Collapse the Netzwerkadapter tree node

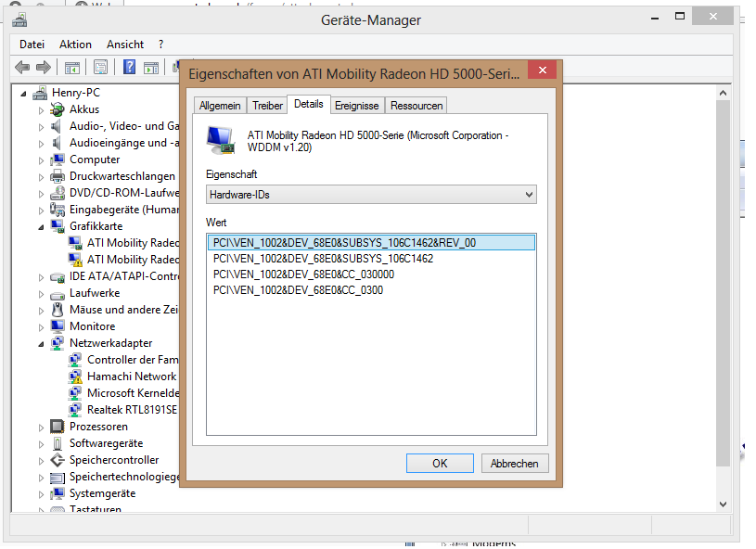point(41,344)
